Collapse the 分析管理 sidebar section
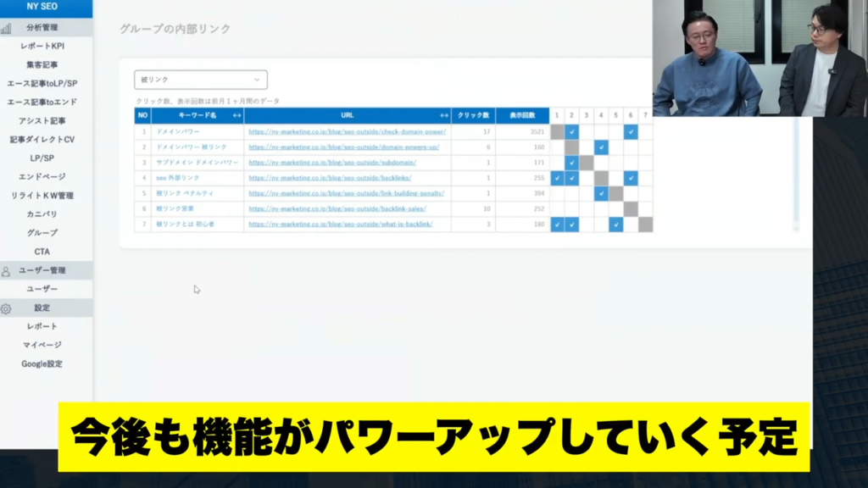 [42, 28]
